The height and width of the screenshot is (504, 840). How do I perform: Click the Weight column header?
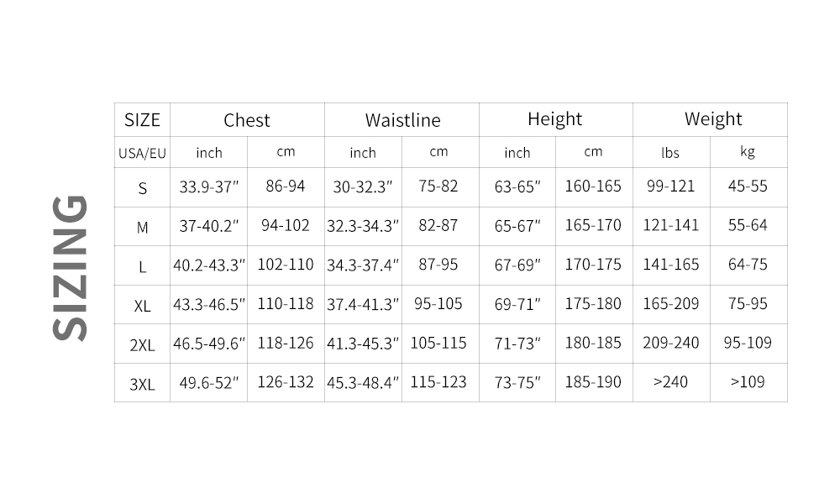(x=713, y=119)
